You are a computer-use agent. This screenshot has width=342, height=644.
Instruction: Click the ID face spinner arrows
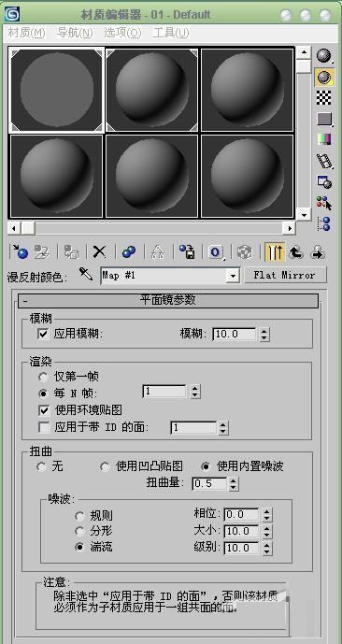(223, 428)
